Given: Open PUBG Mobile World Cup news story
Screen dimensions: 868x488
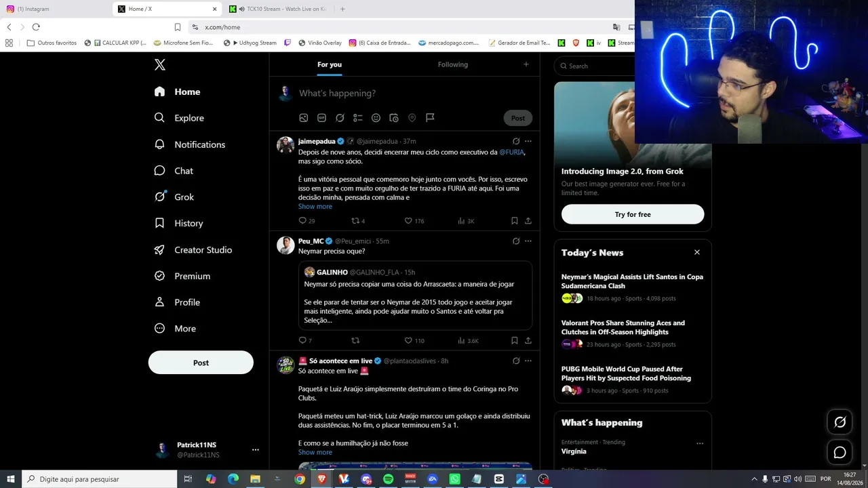Looking at the screenshot, I should 633,380.
